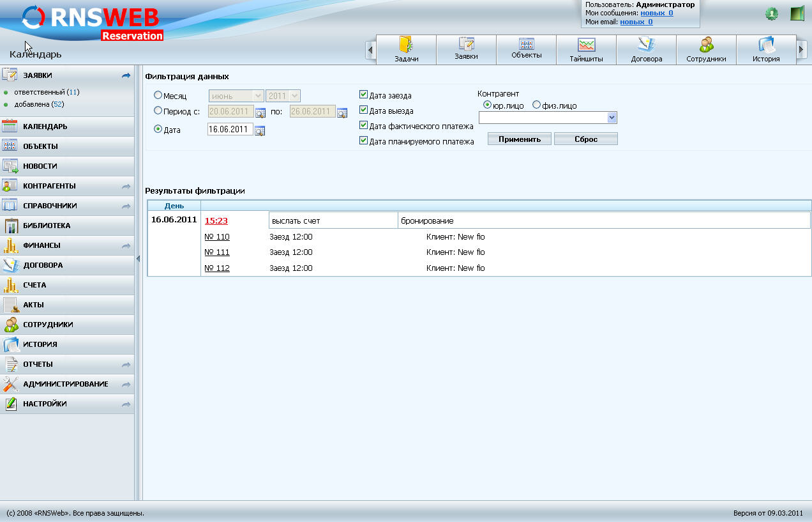Open the История toolbar icon
Viewport: 812px width, 522px height.
point(766,49)
